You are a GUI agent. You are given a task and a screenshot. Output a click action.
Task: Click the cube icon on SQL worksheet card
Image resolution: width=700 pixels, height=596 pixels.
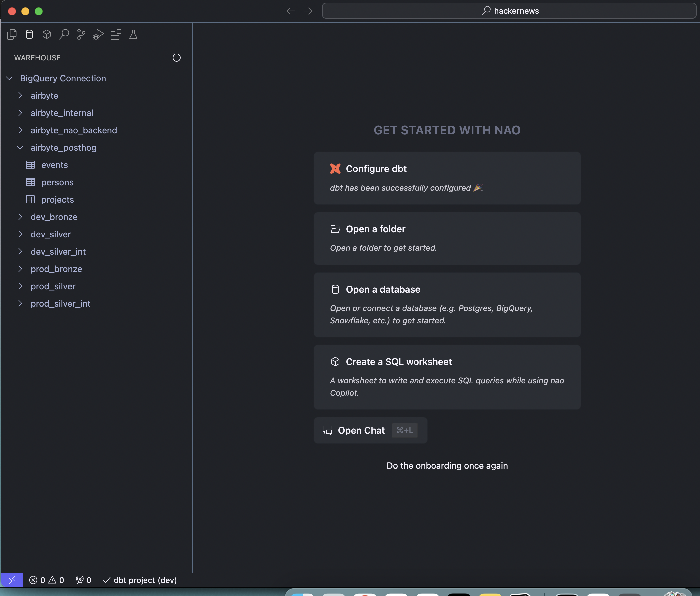click(335, 362)
